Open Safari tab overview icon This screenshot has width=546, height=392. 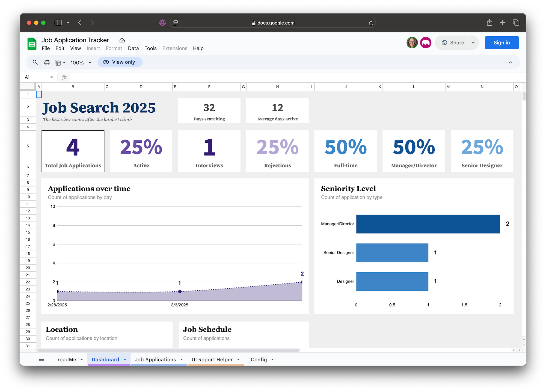point(516,23)
